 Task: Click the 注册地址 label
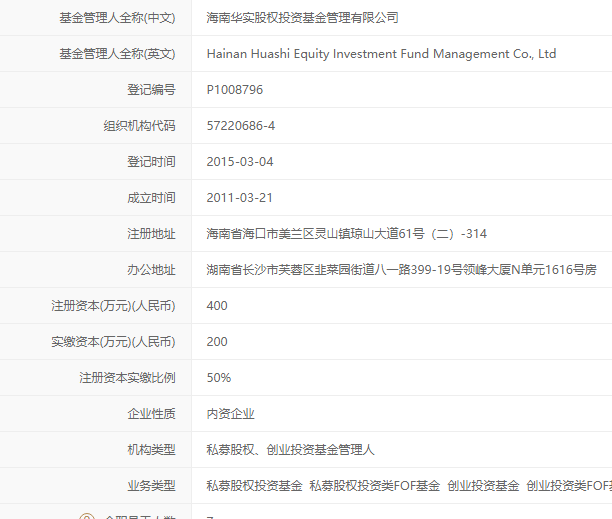151,234
